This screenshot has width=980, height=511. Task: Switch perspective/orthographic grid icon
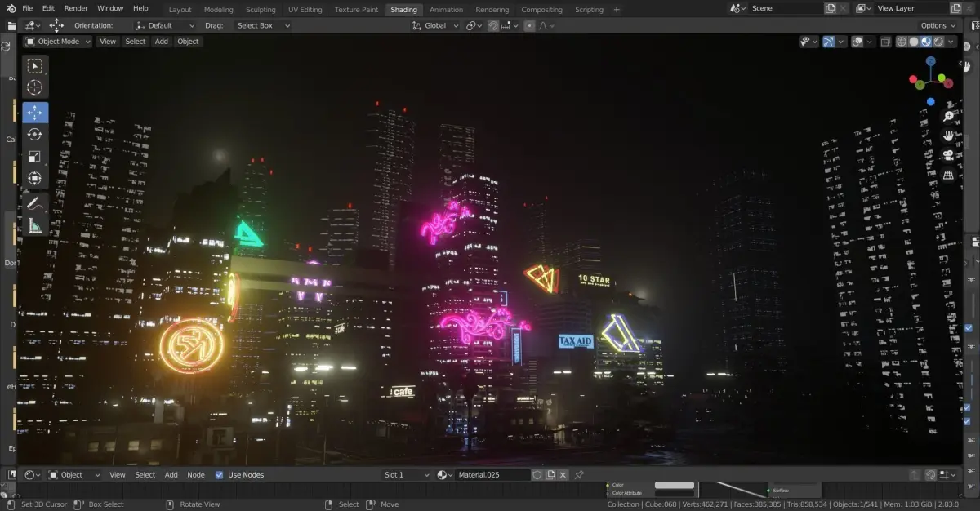948,175
